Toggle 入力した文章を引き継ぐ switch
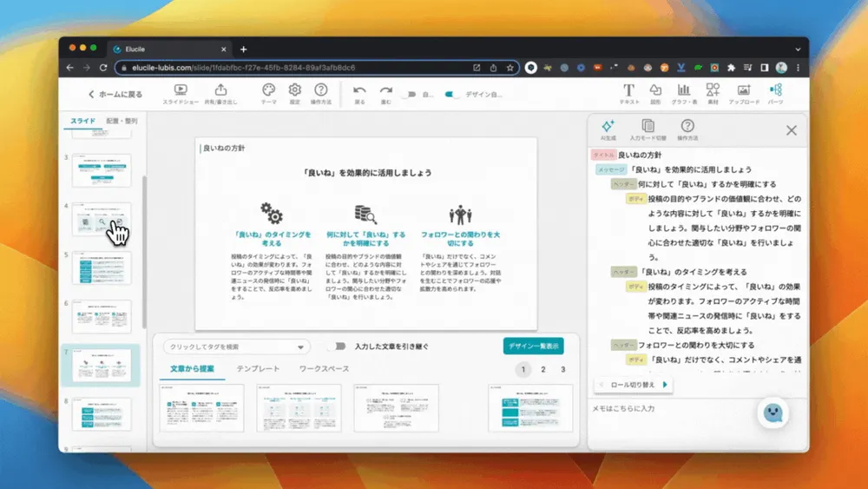The width and height of the screenshot is (868, 489). tap(337, 346)
